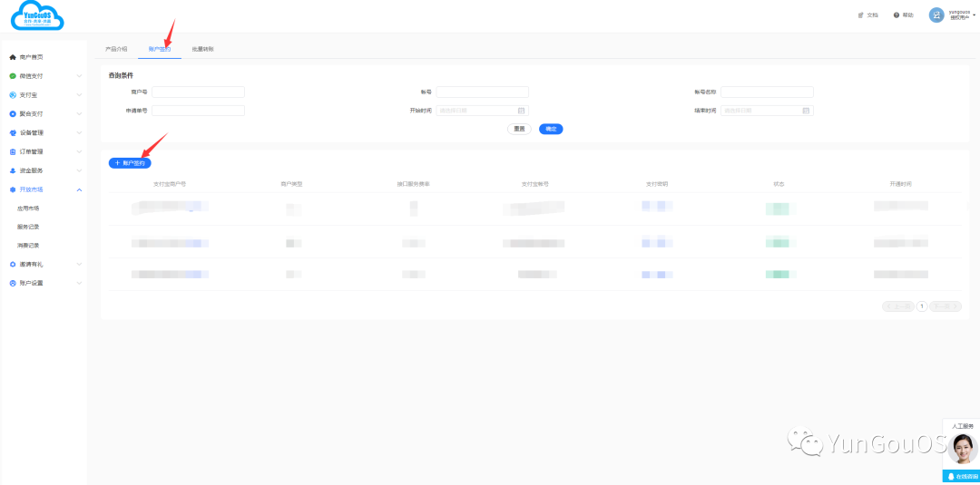Click the green 微信支付 icon
The image size is (980, 485).
13,76
